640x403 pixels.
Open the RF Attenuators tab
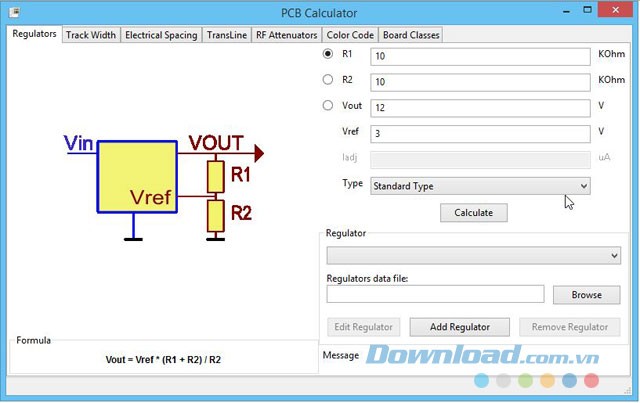pyautogui.click(x=287, y=35)
